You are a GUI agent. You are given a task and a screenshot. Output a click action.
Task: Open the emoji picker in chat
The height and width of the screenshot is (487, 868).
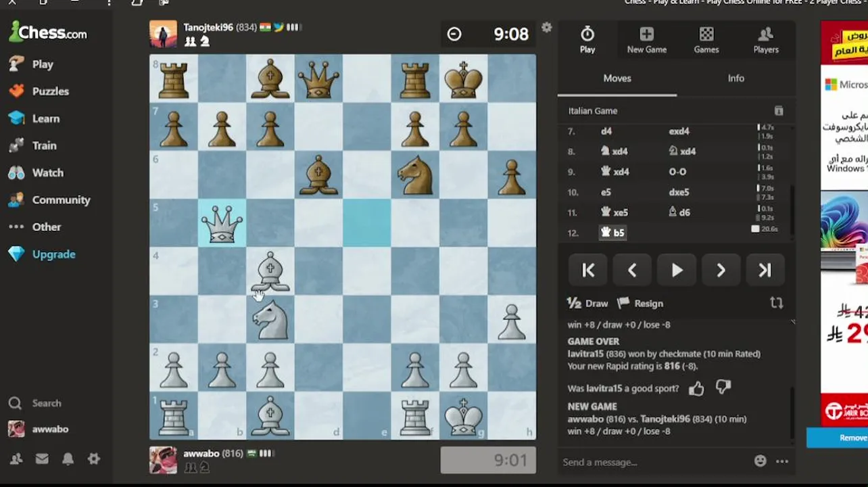[761, 461]
